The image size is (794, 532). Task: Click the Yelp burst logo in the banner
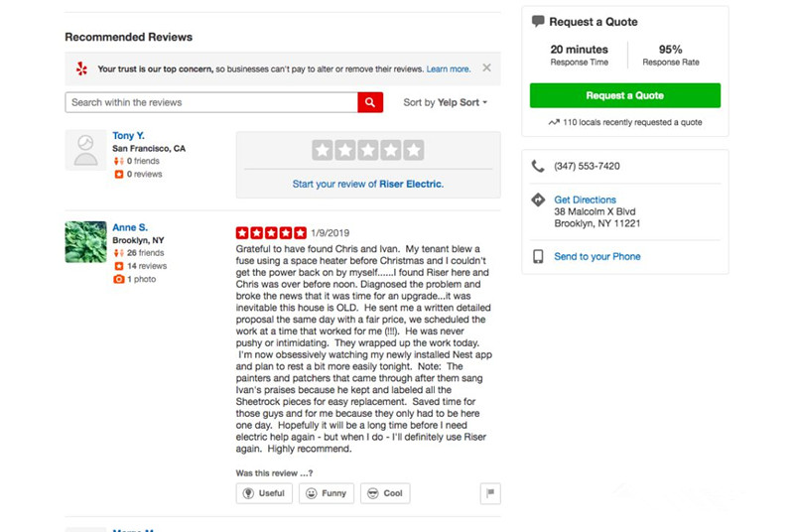tap(81, 68)
